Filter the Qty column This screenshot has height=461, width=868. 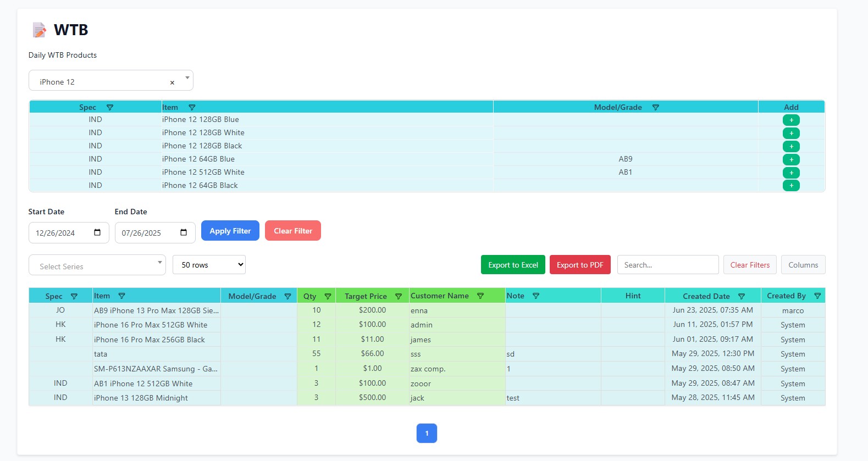(328, 296)
